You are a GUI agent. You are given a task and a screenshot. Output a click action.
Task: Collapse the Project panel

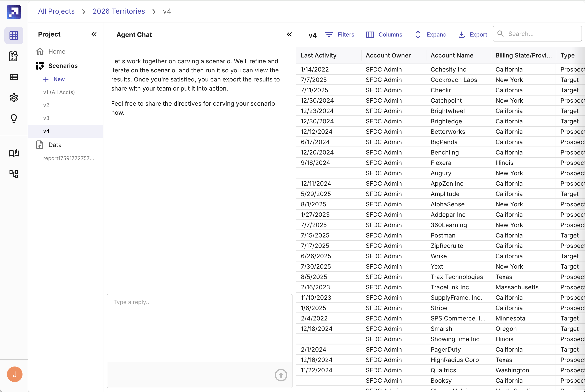click(x=94, y=34)
